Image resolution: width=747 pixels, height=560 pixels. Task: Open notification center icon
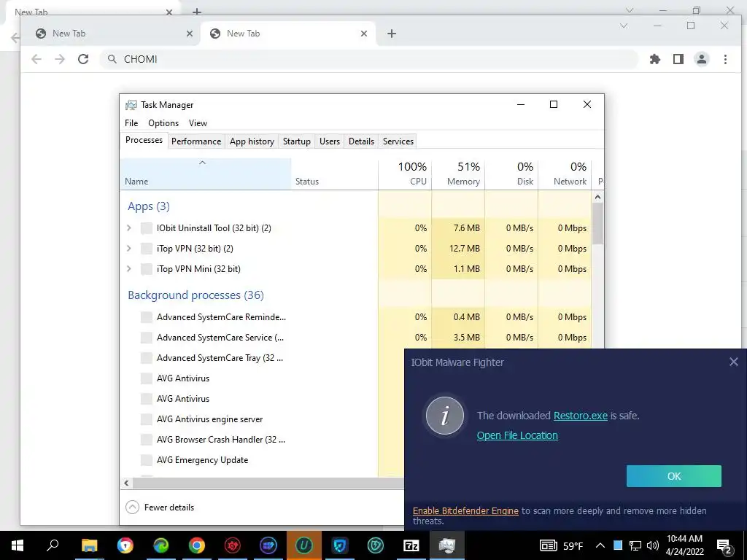coord(724,546)
